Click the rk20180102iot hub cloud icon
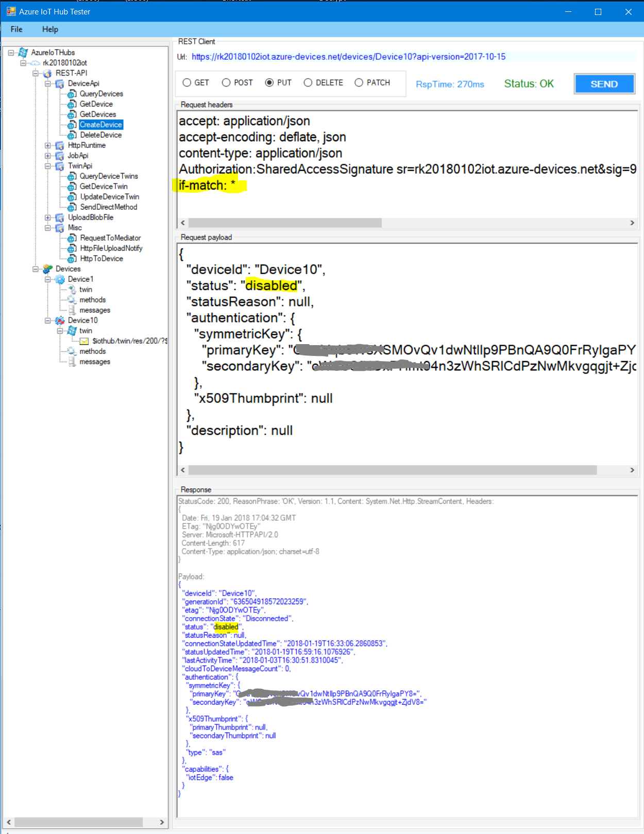Image resolution: width=644 pixels, height=834 pixels. pos(35,63)
